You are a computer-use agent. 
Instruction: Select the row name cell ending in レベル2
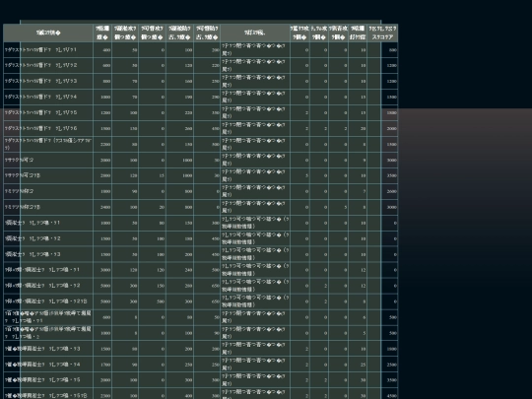[x=48, y=65]
